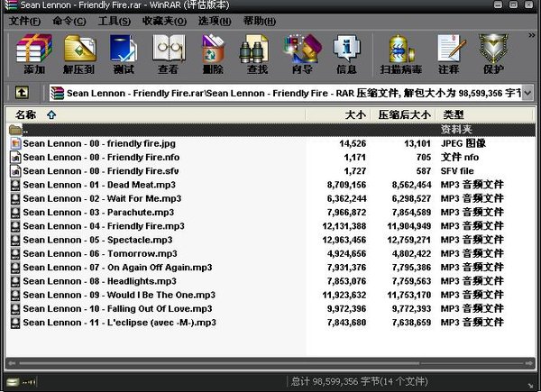Select 06 - Tomorrow.mp3 file
541x392 pixels.
coord(271,254)
